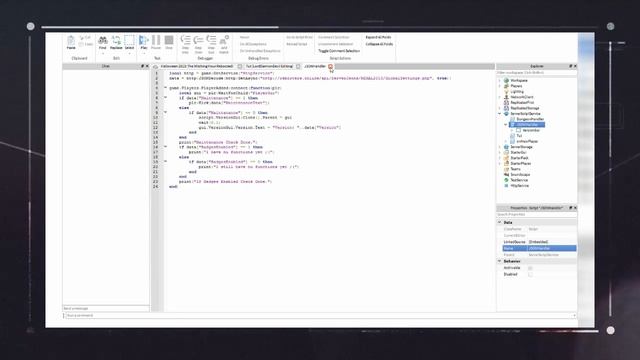Click Expand All Folds
The height and width of the screenshot is (360, 640).
[378, 37]
